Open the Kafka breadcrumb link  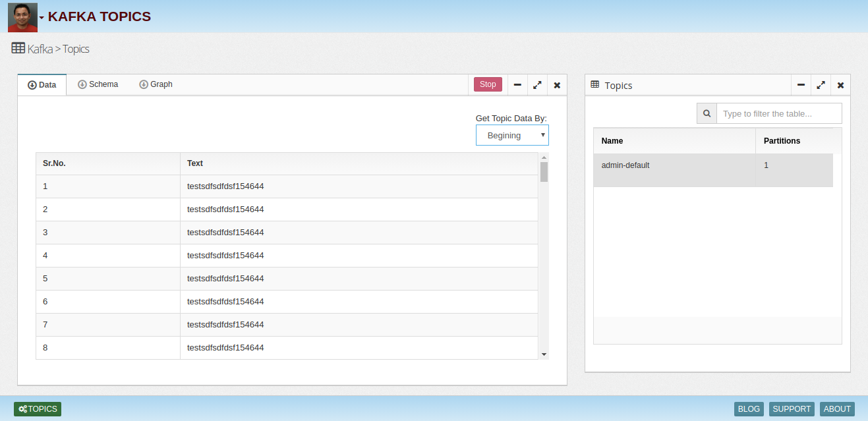[40, 49]
